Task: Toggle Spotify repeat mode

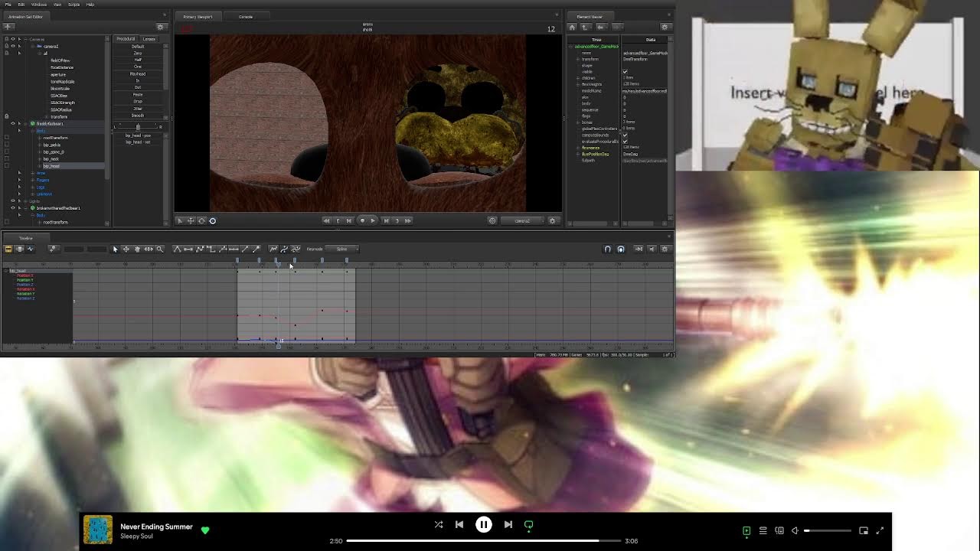Action: pos(528,525)
